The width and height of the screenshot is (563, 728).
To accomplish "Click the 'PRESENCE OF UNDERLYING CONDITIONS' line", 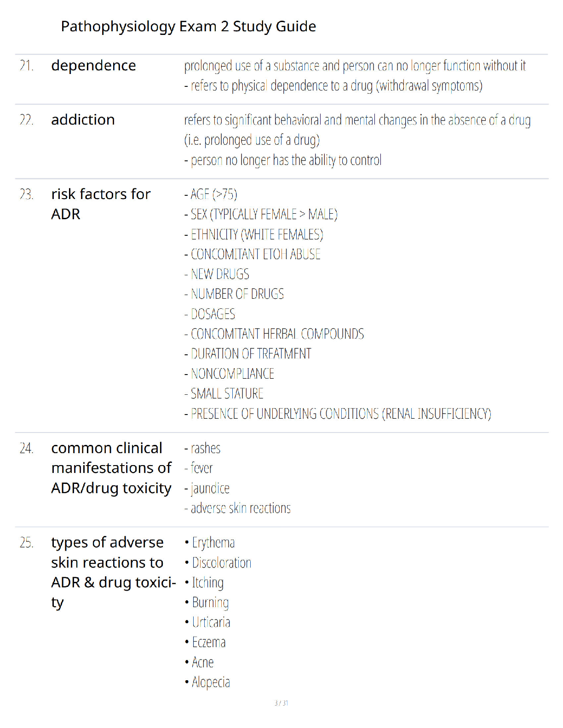I will 338,414.
